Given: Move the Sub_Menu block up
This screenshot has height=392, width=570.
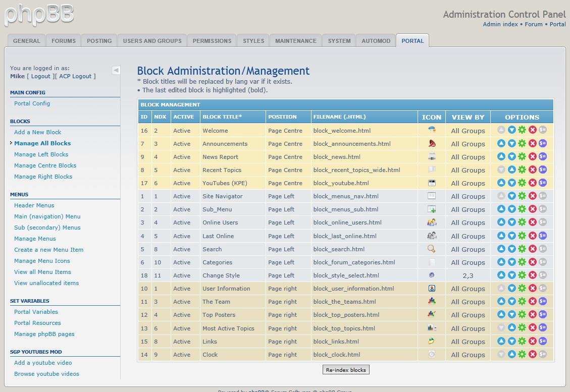Looking at the screenshot, I should [x=500, y=209].
